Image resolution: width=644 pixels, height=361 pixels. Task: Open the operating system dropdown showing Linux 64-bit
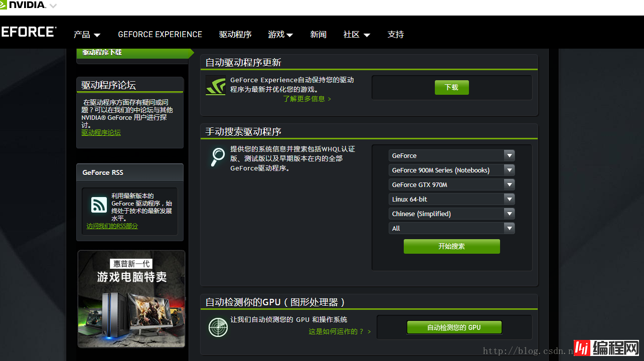click(x=451, y=199)
